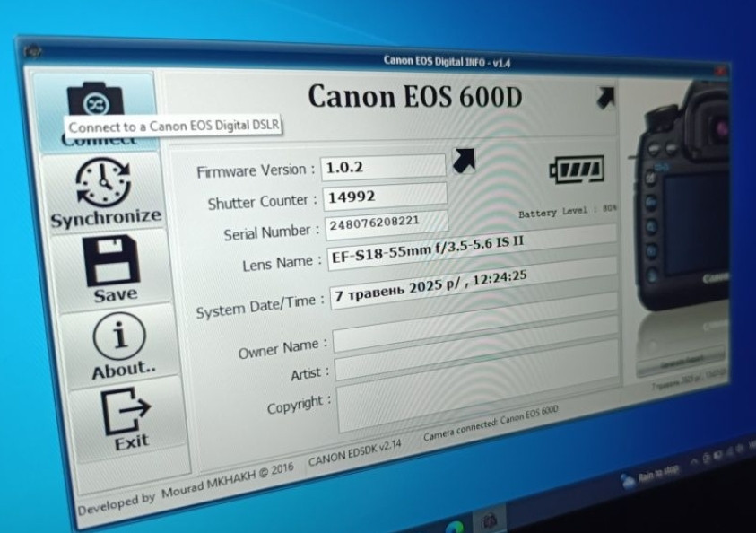Click the Copyright text box
The image size is (756, 533).
click(477, 404)
